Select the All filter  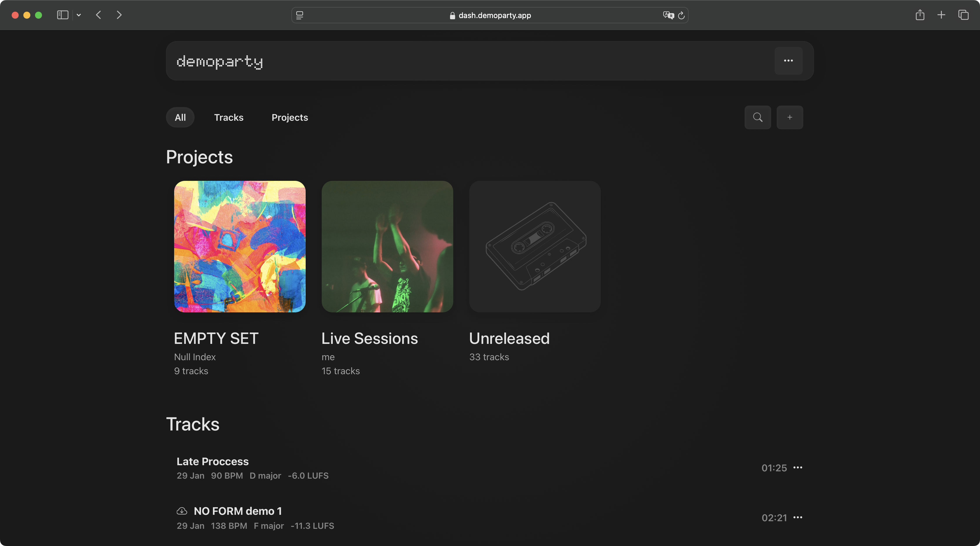(x=180, y=117)
